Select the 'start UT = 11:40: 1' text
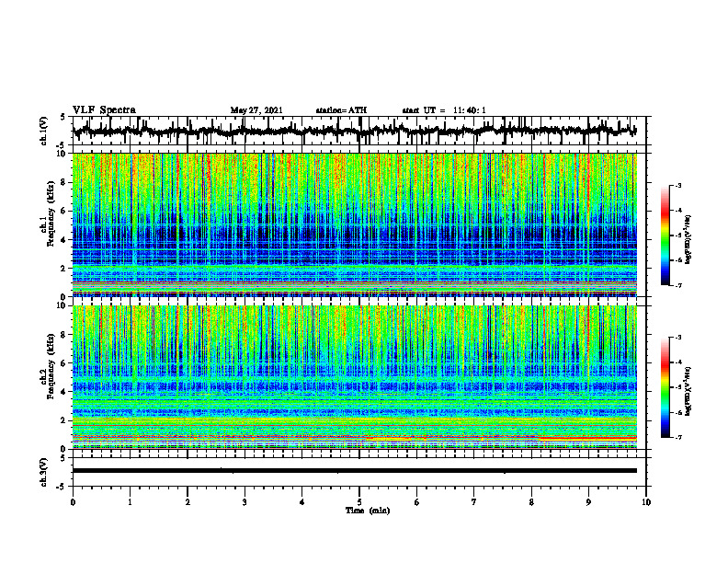 tap(444, 110)
